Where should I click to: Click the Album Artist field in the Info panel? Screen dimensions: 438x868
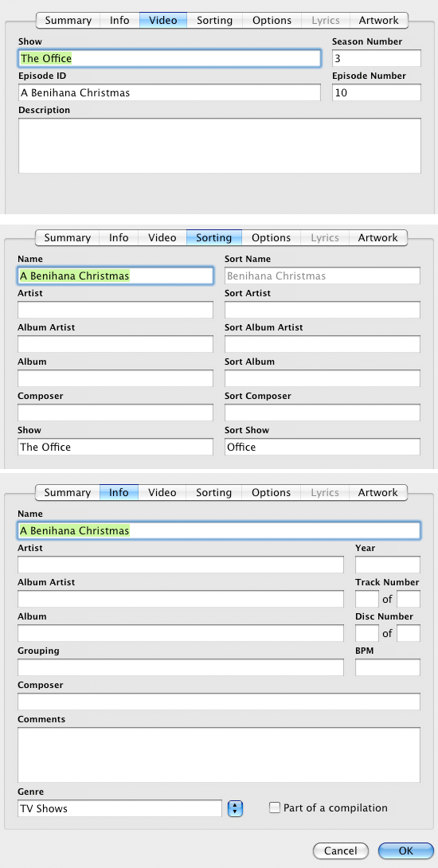[x=181, y=599]
